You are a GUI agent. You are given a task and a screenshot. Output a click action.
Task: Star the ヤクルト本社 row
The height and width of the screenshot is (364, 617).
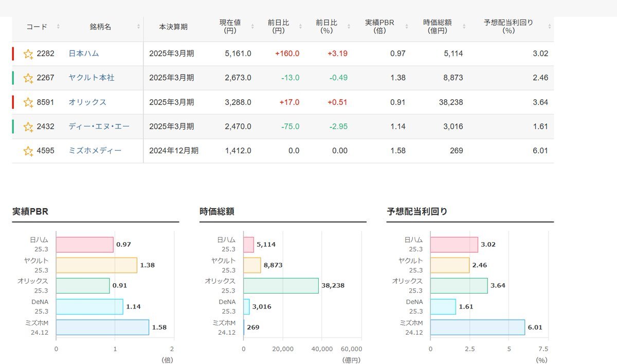[28, 78]
